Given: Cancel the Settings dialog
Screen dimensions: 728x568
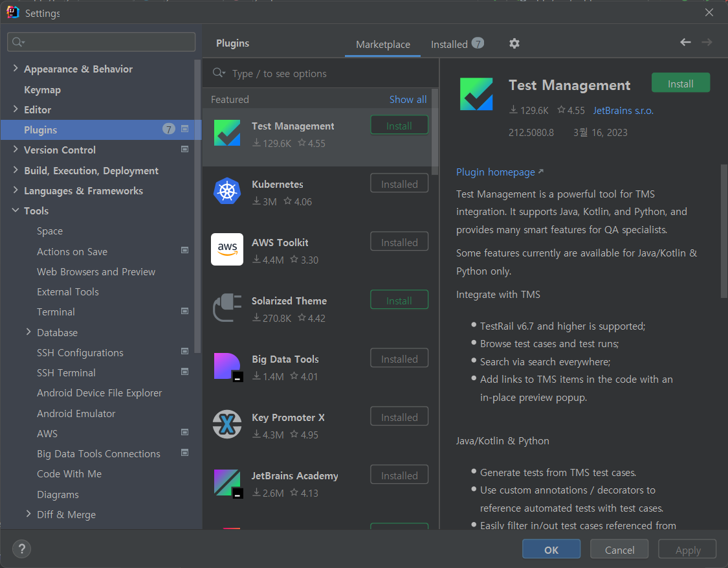Looking at the screenshot, I should (619, 549).
